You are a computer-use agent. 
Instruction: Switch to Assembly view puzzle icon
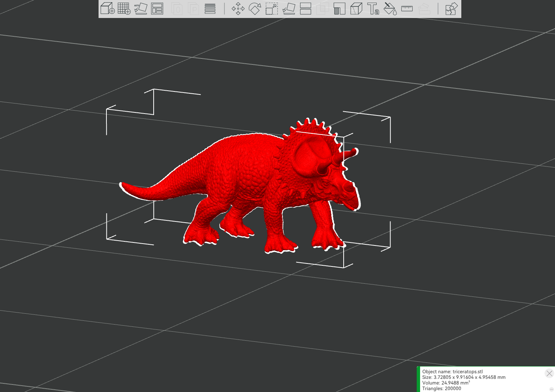click(x=451, y=9)
